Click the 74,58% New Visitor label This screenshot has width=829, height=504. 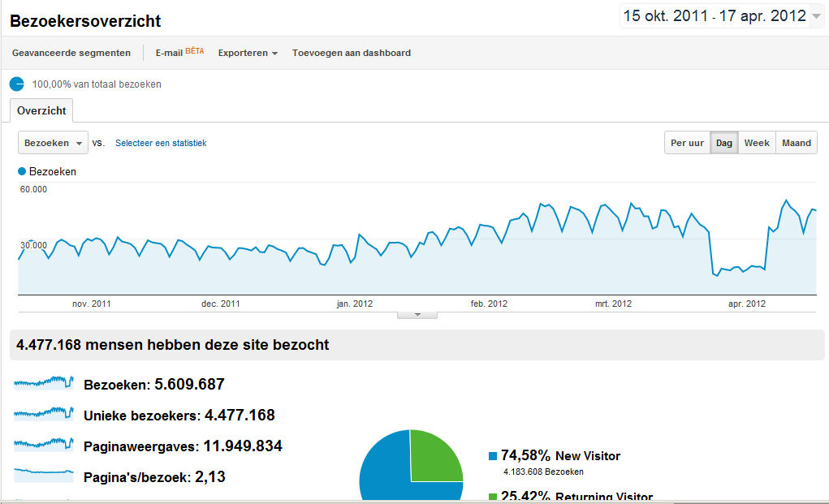coord(560,455)
